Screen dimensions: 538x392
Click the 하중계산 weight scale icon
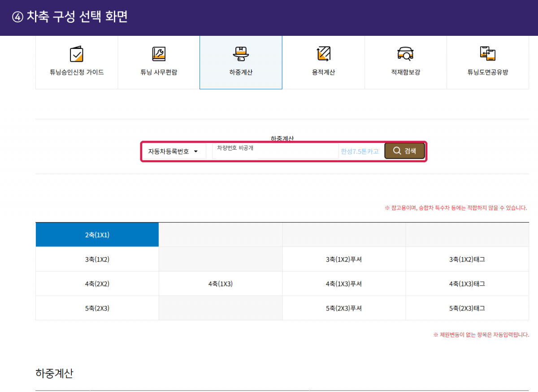click(x=241, y=54)
